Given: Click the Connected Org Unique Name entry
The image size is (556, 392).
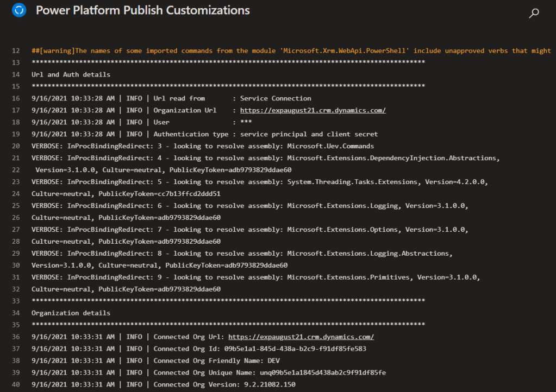Looking at the screenshot, I should click(208, 372).
